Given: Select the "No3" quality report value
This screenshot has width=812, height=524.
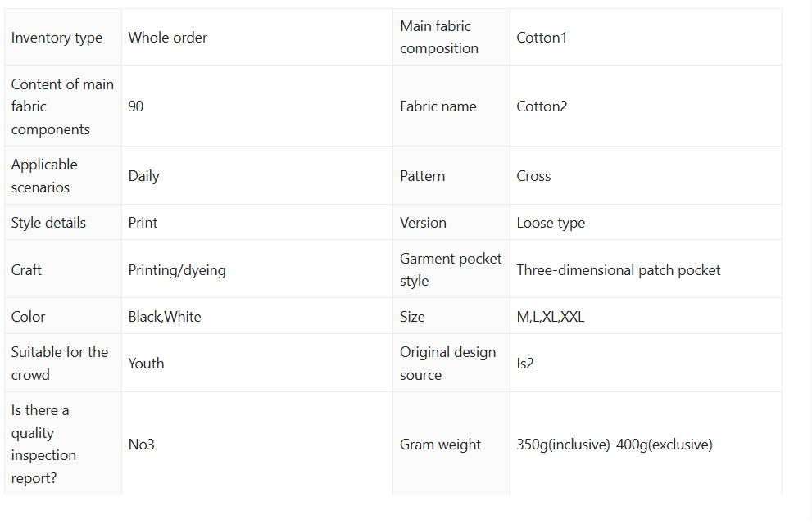Looking at the screenshot, I should click(142, 445).
